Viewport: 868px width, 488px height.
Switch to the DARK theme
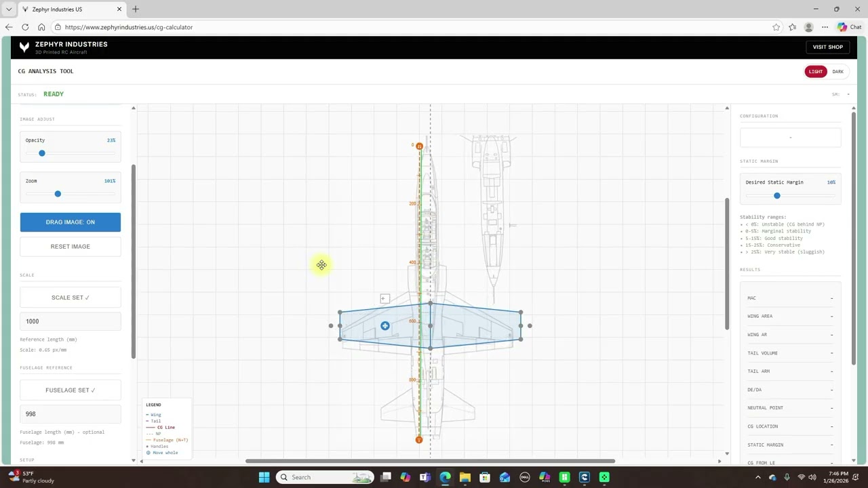coord(838,71)
